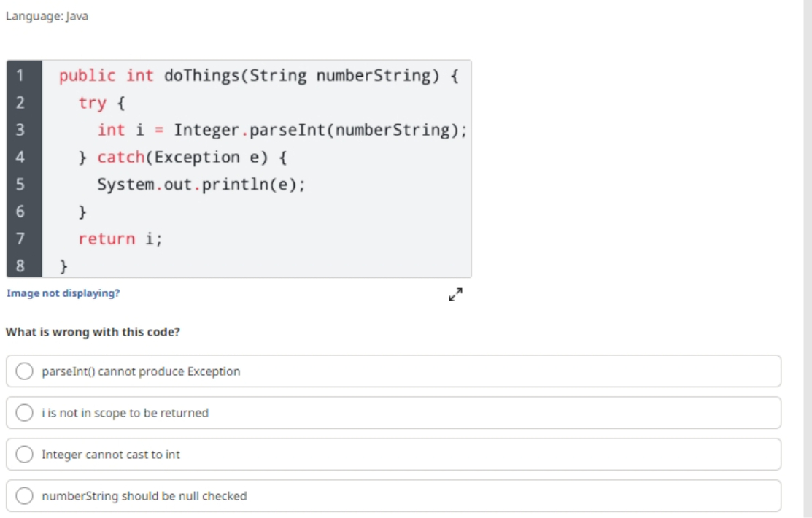Choose radio 'i is not in scope to be returned'

coord(24,412)
